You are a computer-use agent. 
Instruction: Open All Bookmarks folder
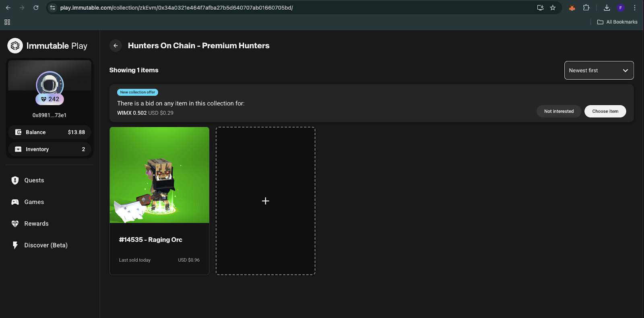(x=617, y=22)
